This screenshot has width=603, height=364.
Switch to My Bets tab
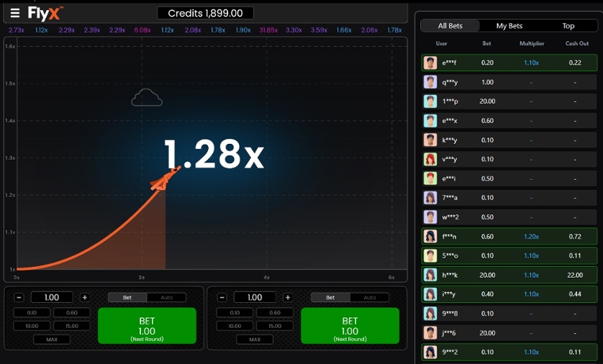click(509, 26)
